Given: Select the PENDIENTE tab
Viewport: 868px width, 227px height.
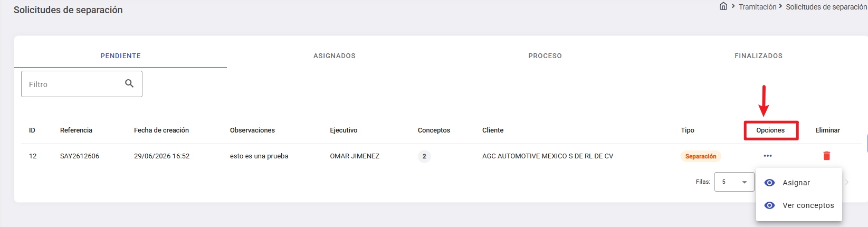Looking at the screenshot, I should click(121, 55).
